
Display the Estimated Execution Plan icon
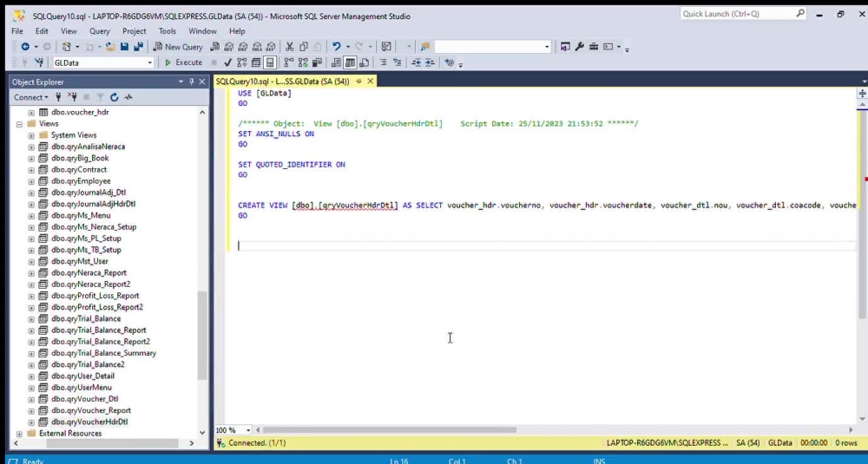pos(242,62)
